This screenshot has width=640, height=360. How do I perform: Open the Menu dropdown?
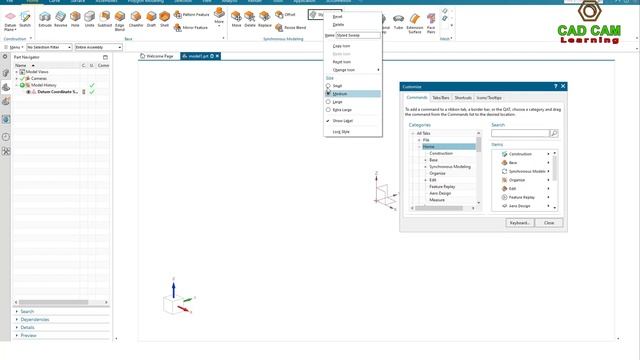[14, 47]
